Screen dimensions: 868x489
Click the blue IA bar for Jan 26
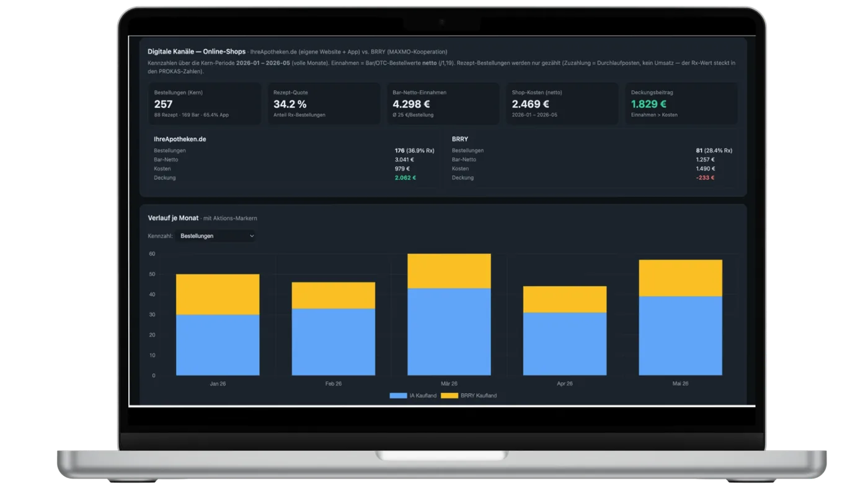(218, 345)
